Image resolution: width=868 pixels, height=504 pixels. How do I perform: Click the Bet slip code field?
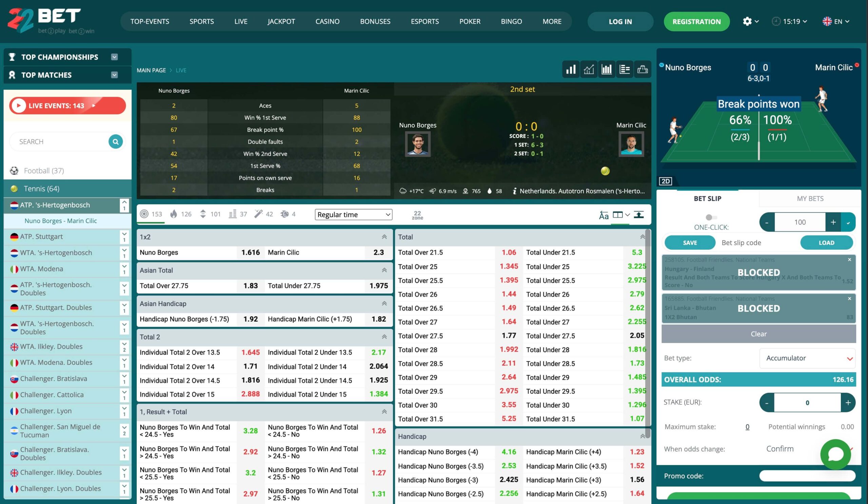point(758,243)
